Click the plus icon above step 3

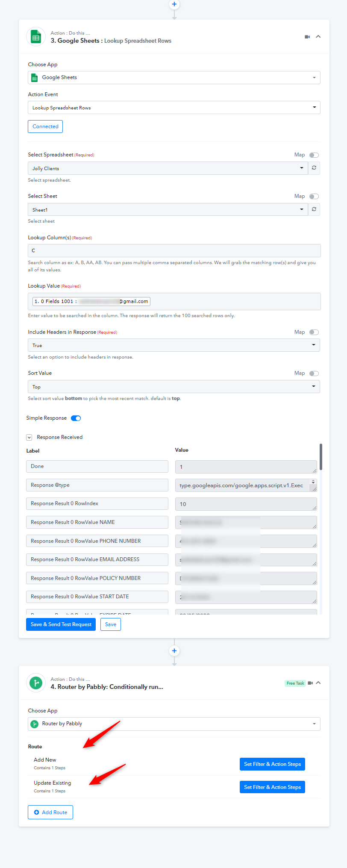tap(174, 4)
